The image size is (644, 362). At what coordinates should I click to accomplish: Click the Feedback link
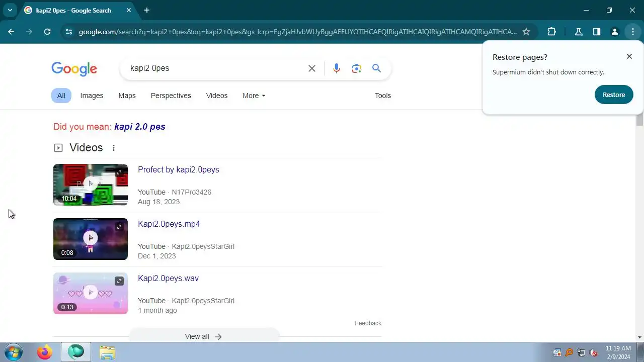click(x=368, y=323)
